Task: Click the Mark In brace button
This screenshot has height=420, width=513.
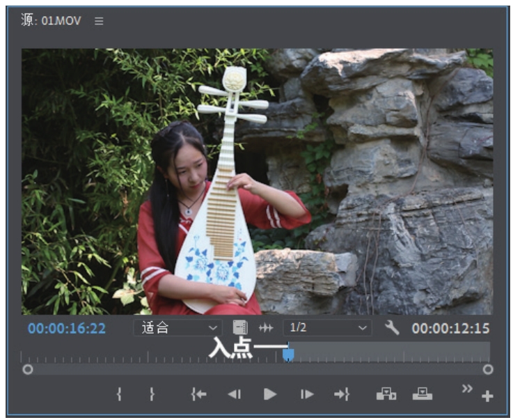Action: point(119,394)
